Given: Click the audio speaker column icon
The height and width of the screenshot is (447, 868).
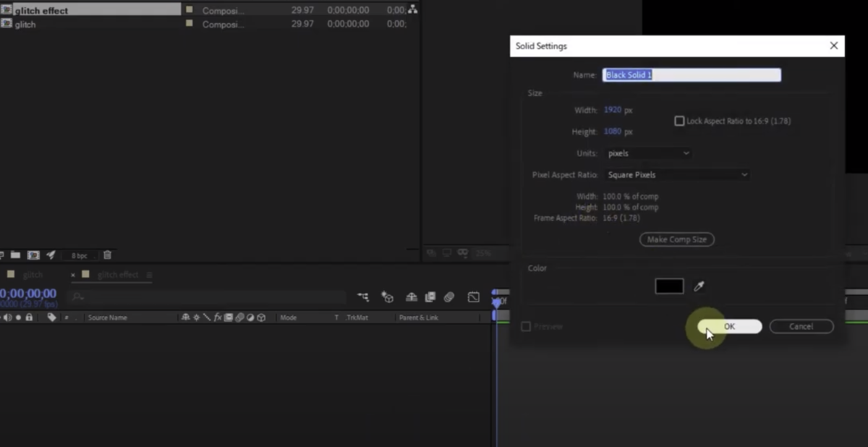Looking at the screenshot, I should [x=7, y=318].
